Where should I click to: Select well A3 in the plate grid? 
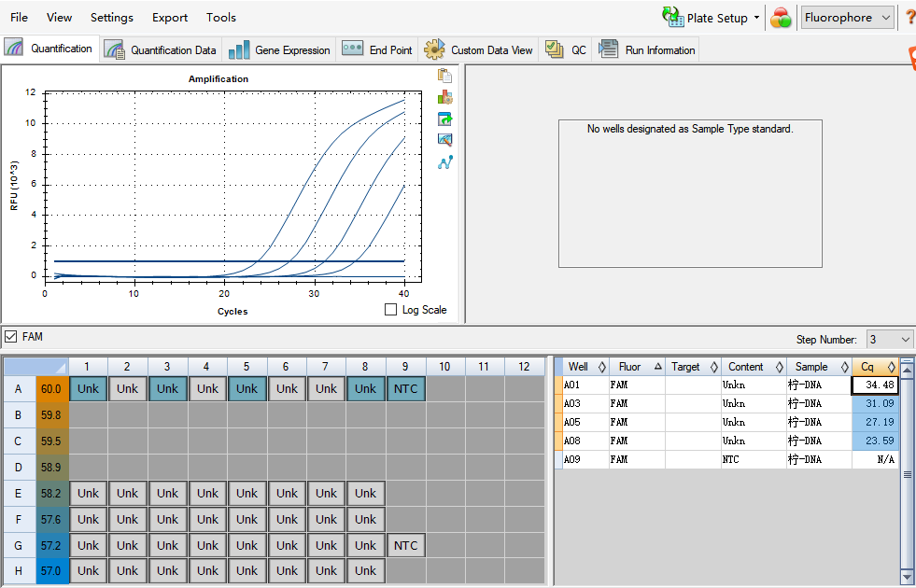(x=168, y=389)
